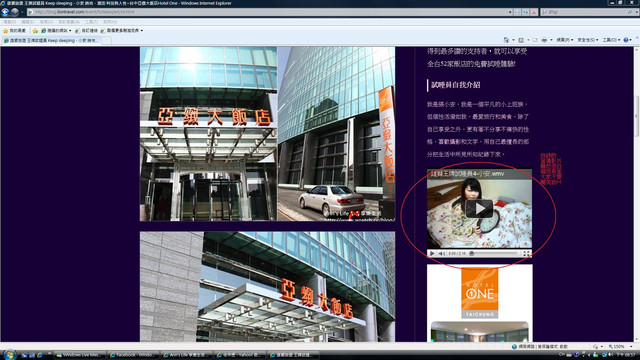
Task: Open the Suggested Sites favorites dropdown
Action: (56, 31)
